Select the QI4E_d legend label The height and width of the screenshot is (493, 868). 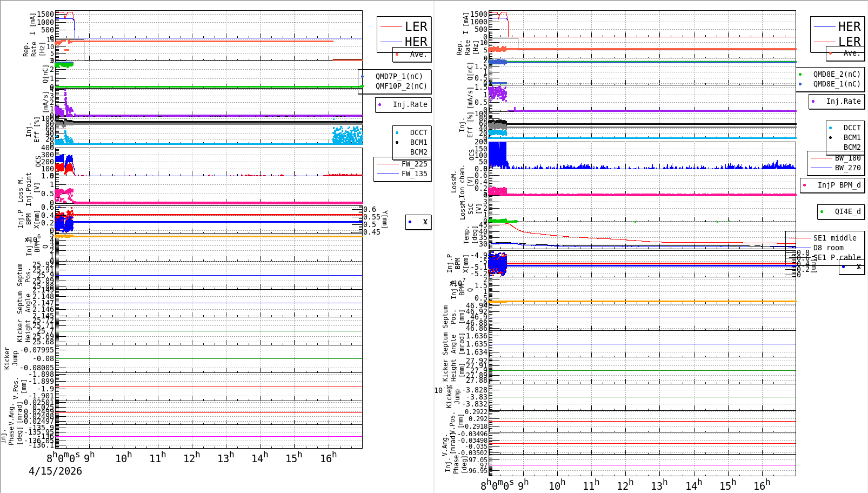(847, 211)
